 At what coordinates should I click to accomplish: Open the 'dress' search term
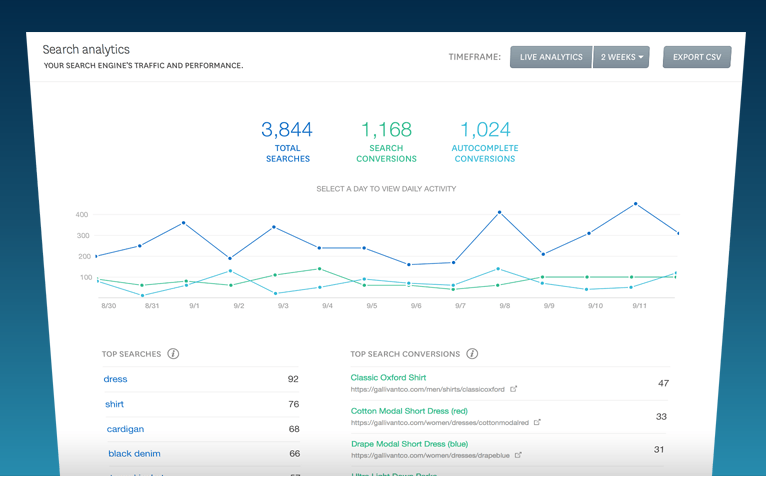coord(115,379)
